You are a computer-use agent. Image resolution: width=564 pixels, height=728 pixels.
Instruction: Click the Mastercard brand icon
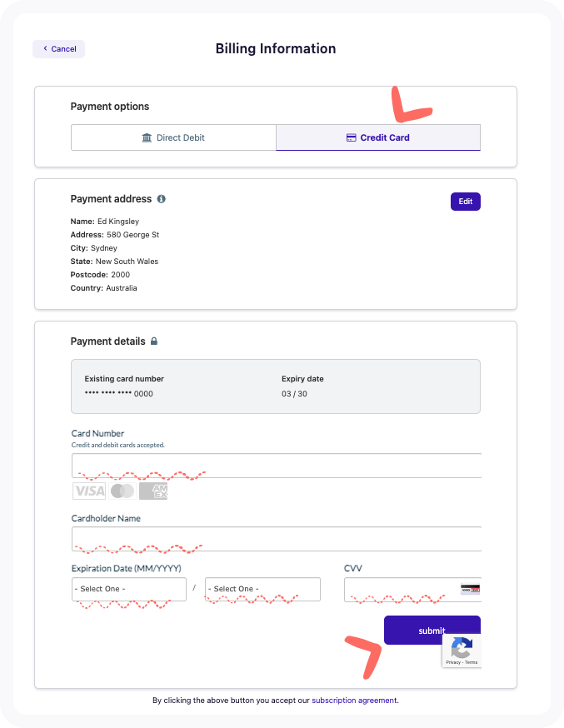tap(122, 490)
